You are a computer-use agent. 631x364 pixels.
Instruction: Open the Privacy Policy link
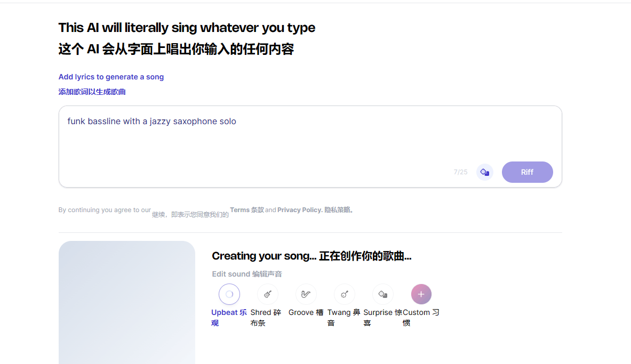click(x=300, y=210)
